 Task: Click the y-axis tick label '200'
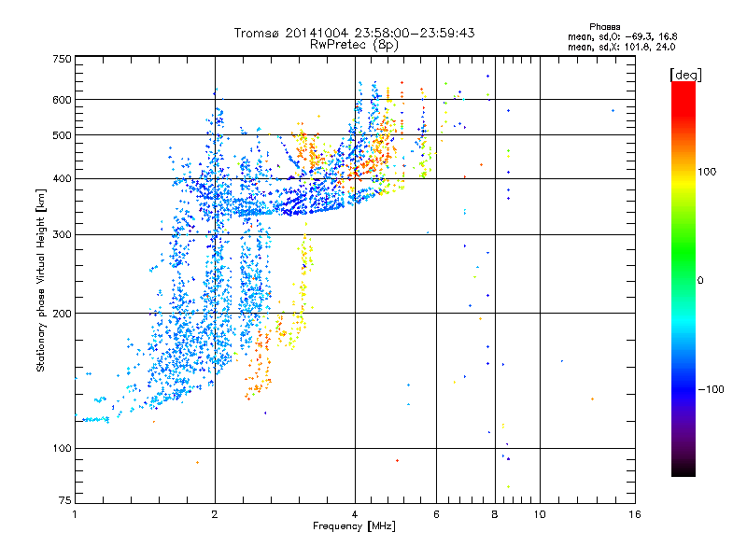pyautogui.click(x=62, y=314)
